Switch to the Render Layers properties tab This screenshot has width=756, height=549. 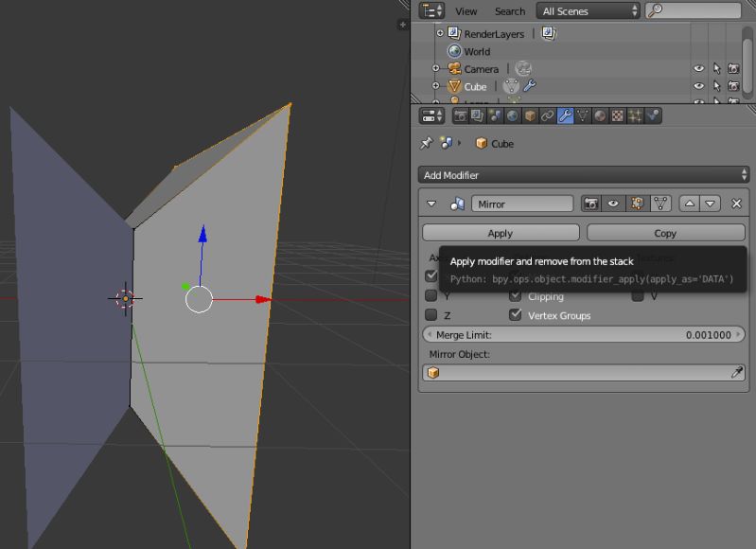click(477, 115)
